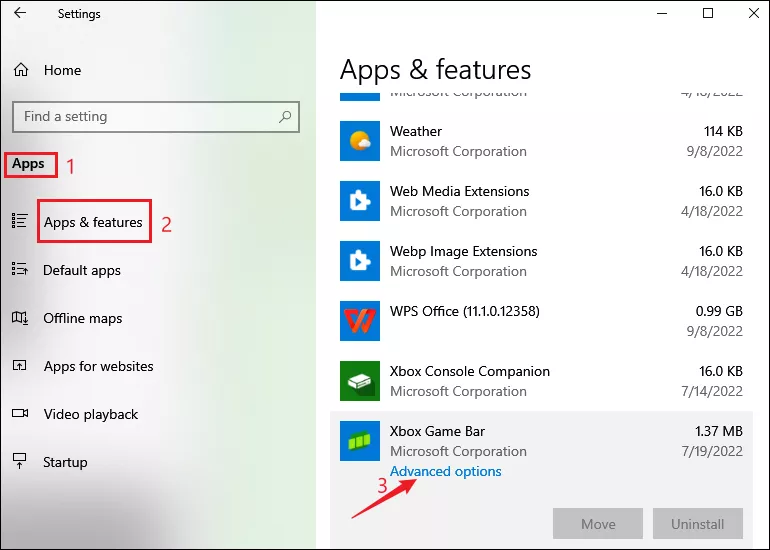
Task: Click the Home house icon
Action: pos(21,70)
